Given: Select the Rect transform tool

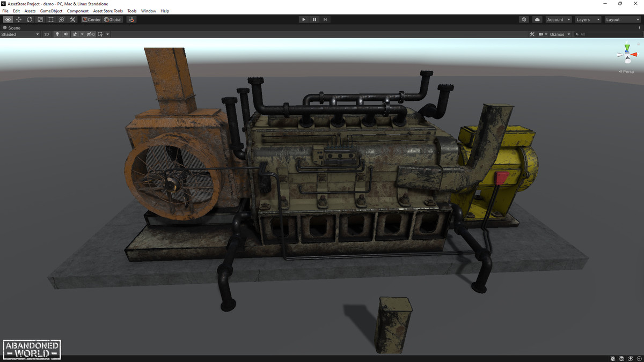Looking at the screenshot, I should tap(51, 19).
